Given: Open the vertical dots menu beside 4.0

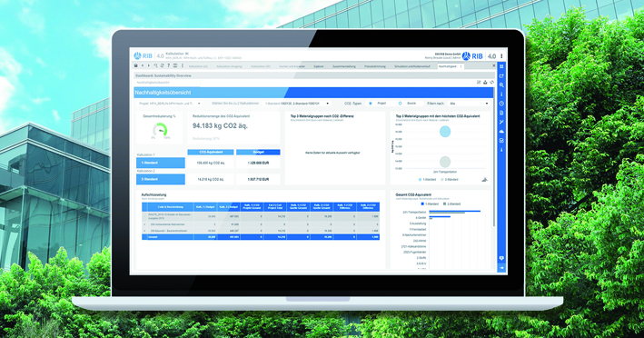Looking at the screenshot, I should pos(501,56).
